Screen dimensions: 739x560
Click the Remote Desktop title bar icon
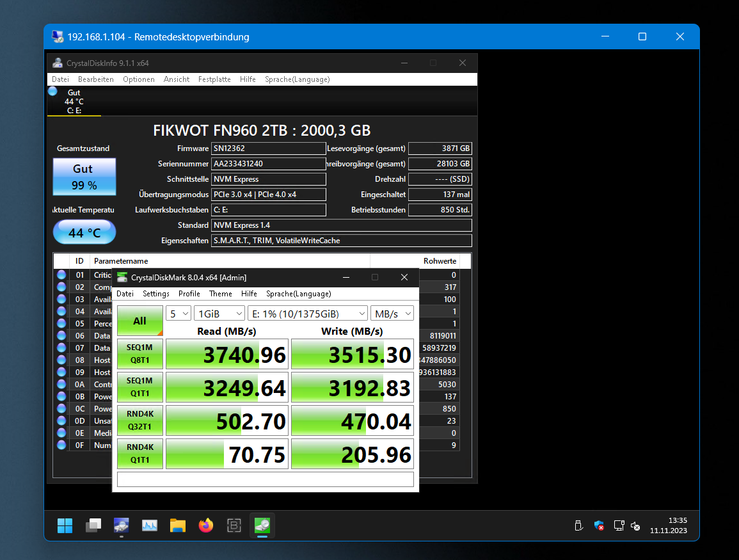[x=58, y=36]
